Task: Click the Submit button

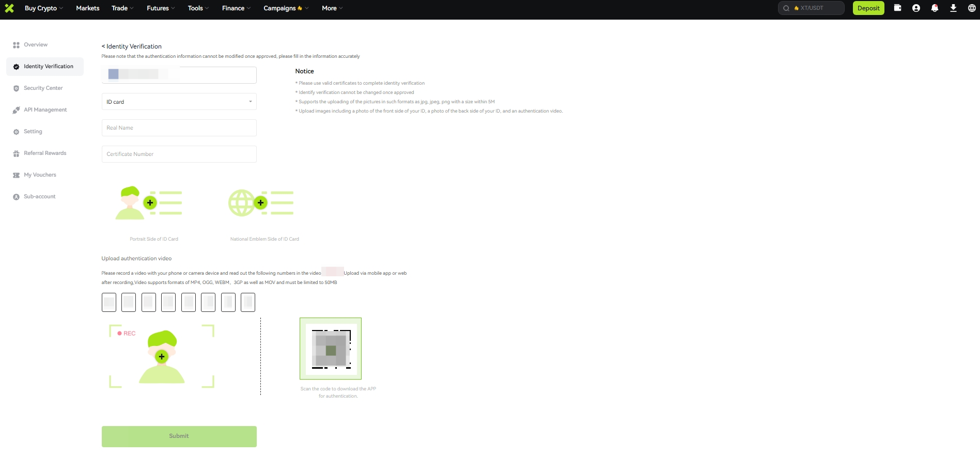Action: 179,436
